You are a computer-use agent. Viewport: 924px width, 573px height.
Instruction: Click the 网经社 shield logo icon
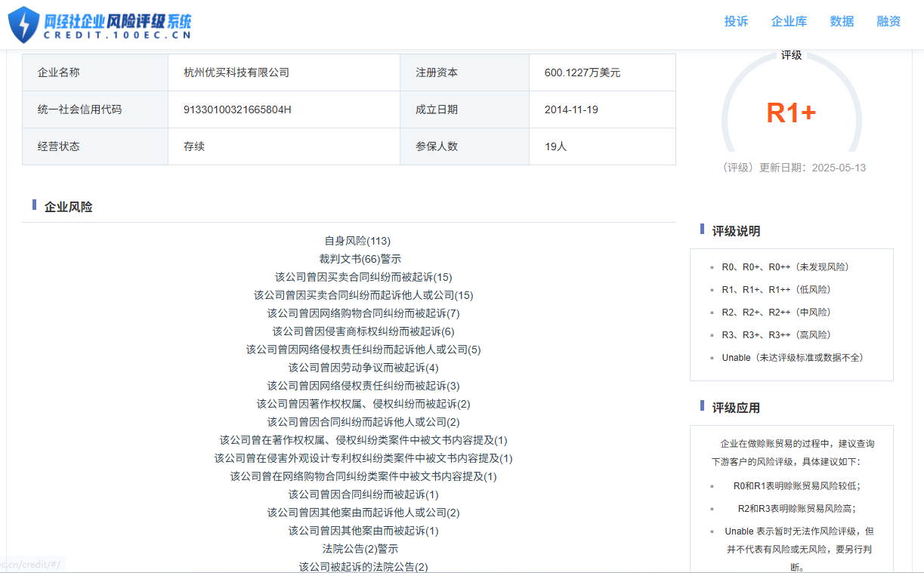pos(23,24)
